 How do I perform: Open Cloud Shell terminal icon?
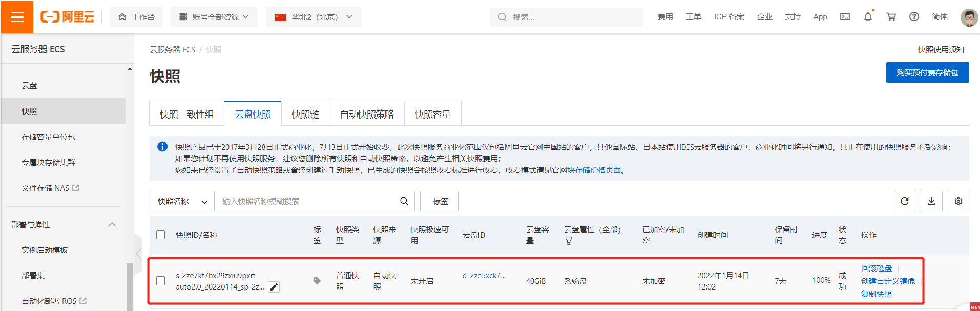click(x=845, y=17)
